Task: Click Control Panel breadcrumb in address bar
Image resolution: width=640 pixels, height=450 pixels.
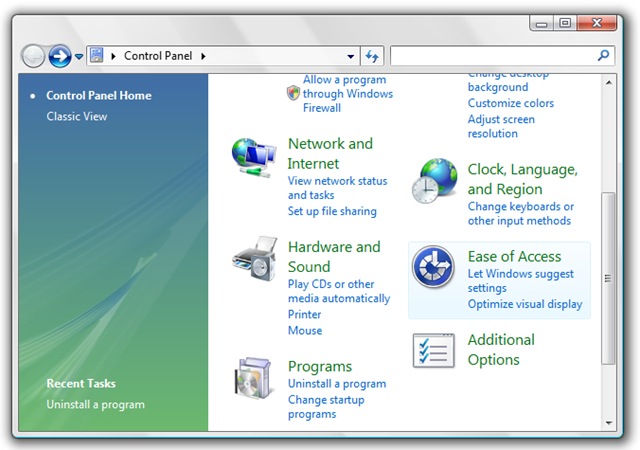Action: (x=158, y=56)
